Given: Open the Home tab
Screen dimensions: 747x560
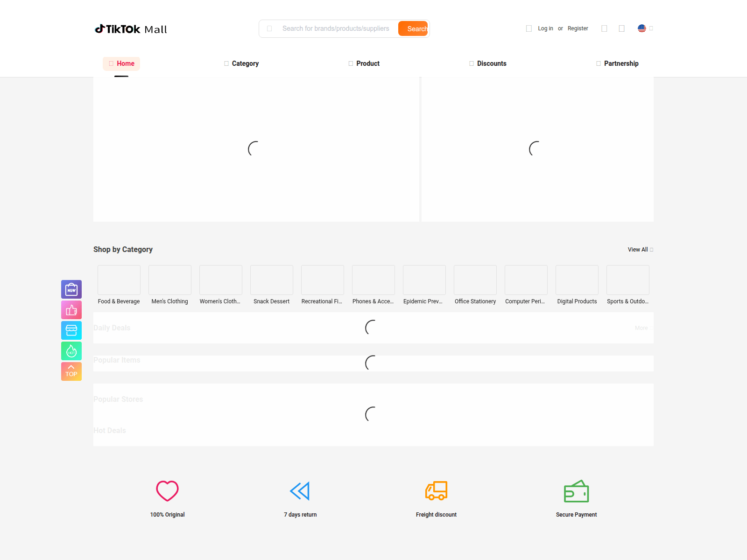Looking at the screenshot, I should (x=121, y=63).
